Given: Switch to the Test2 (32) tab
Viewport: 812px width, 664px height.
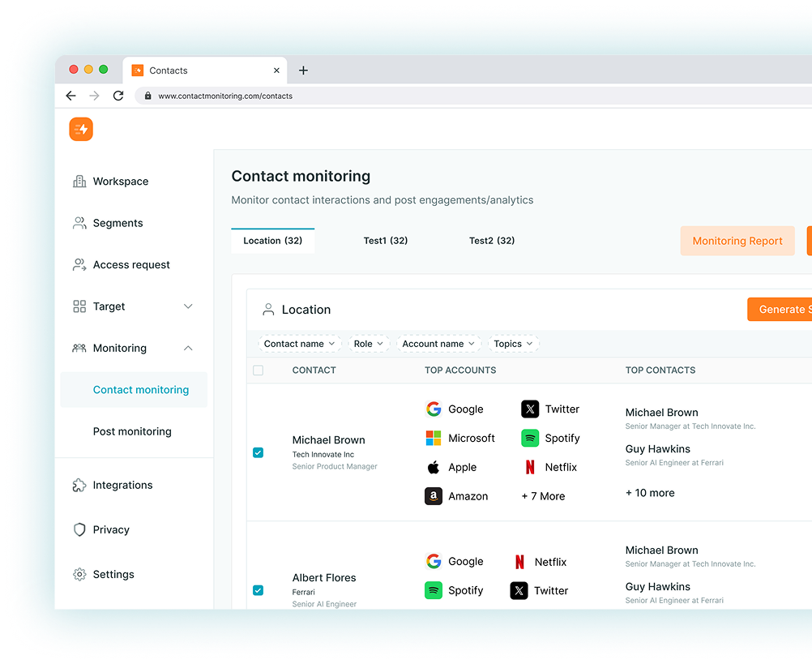Looking at the screenshot, I should (x=492, y=241).
